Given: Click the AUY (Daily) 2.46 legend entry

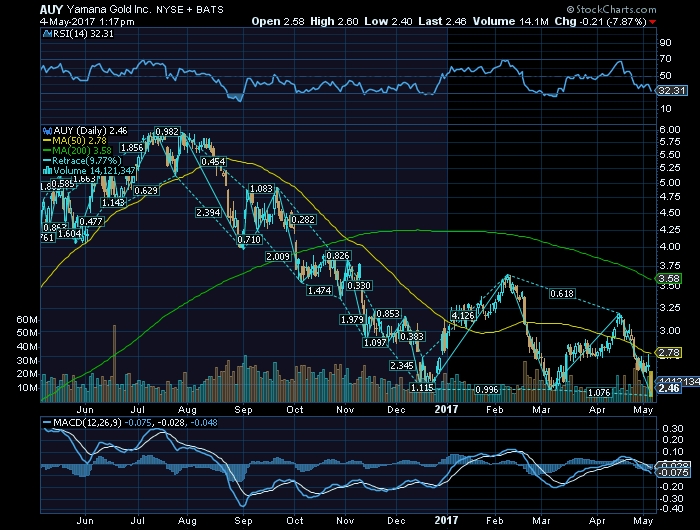Looking at the screenshot, I should (90, 131).
